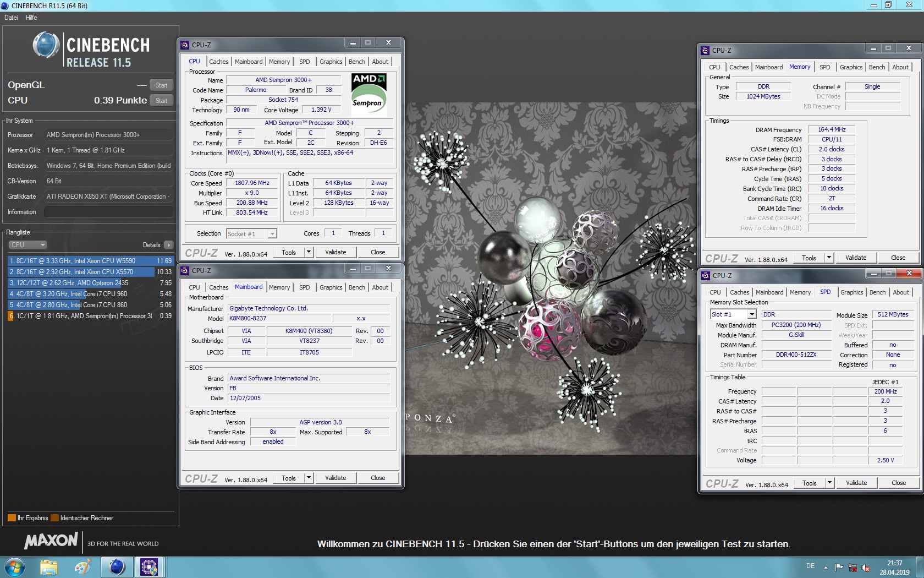924x578 pixels.
Task: Expand ranking Details arrow
Action: 168,245
